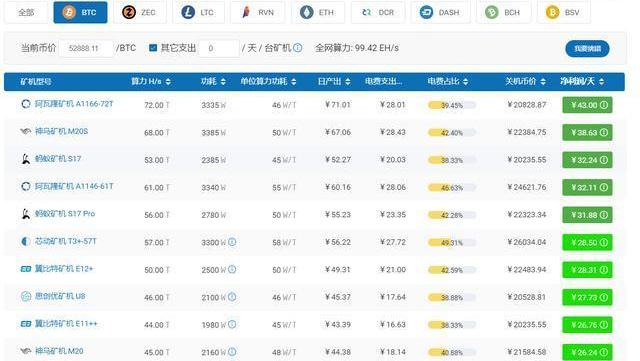
Task: Sort by 功耗 column arrows
Action: 223,82
